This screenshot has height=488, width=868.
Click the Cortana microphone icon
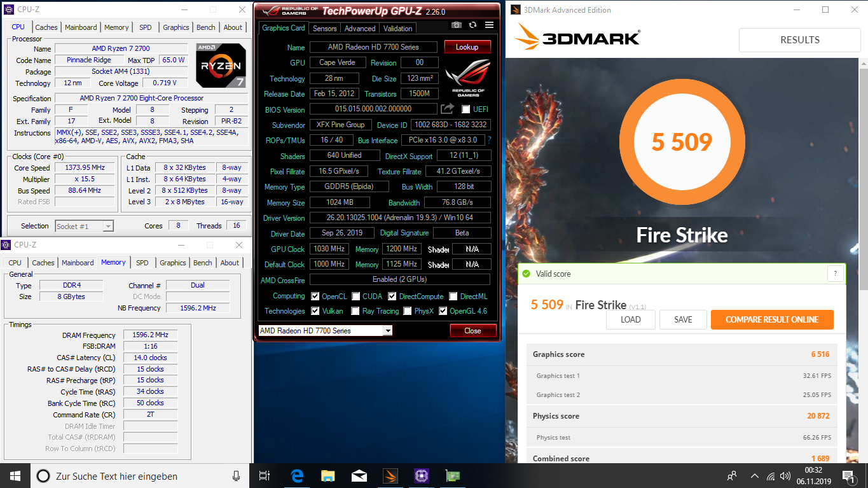(x=237, y=475)
